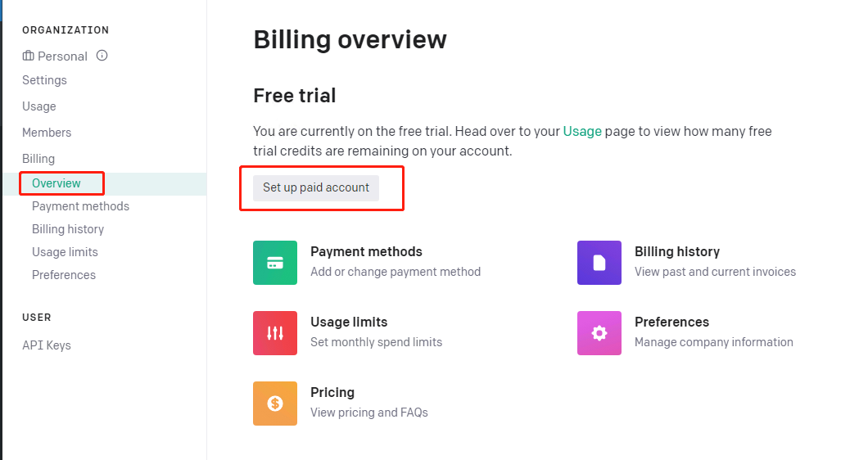
Task: Open Preferences in the sidebar
Action: coord(64,275)
